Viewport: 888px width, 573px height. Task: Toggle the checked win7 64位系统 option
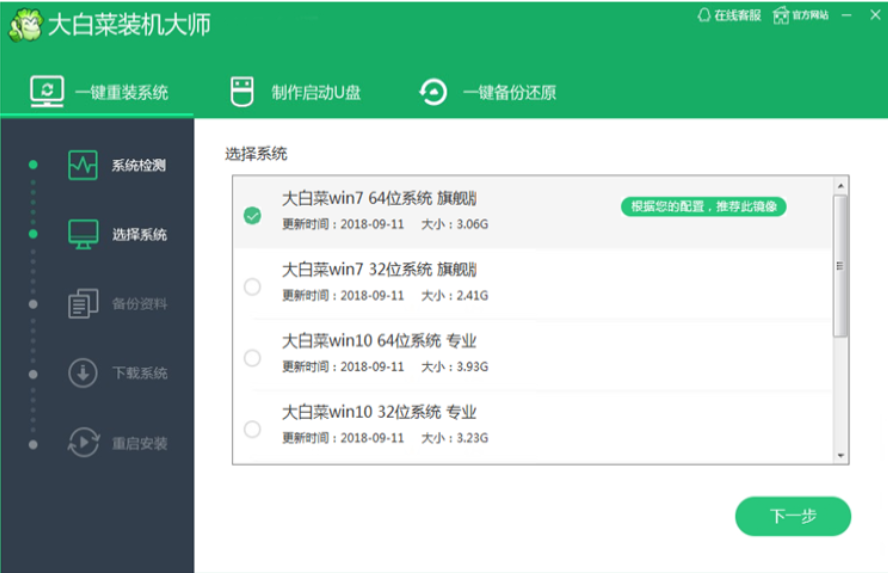pyautogui.click(x=252, y=215)
